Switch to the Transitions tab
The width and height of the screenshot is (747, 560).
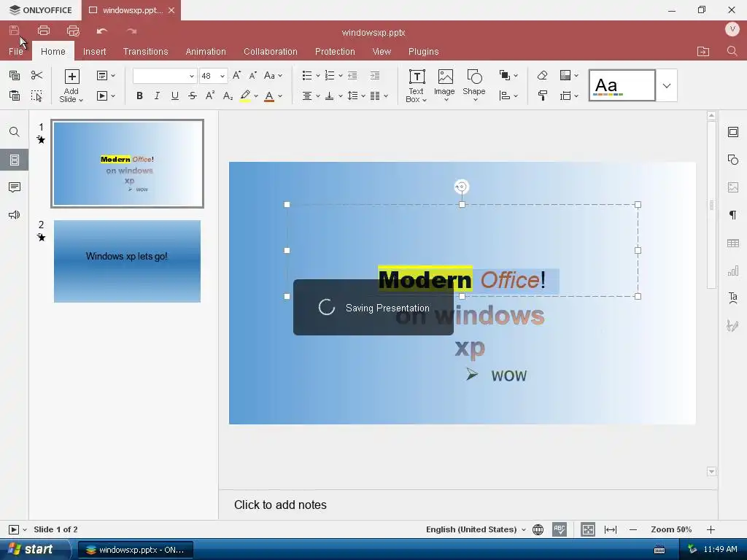tap(145, 52)
